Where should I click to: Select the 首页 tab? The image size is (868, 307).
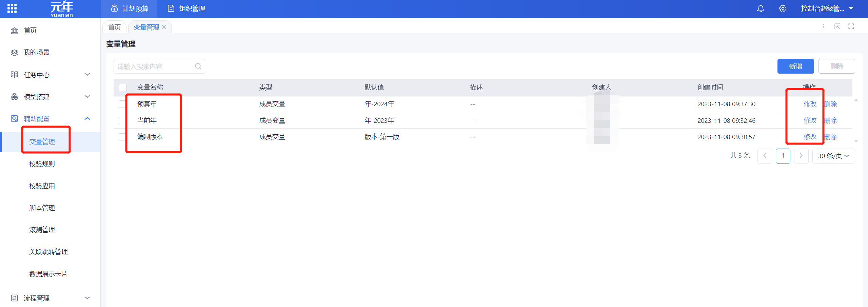click(114, 27)
